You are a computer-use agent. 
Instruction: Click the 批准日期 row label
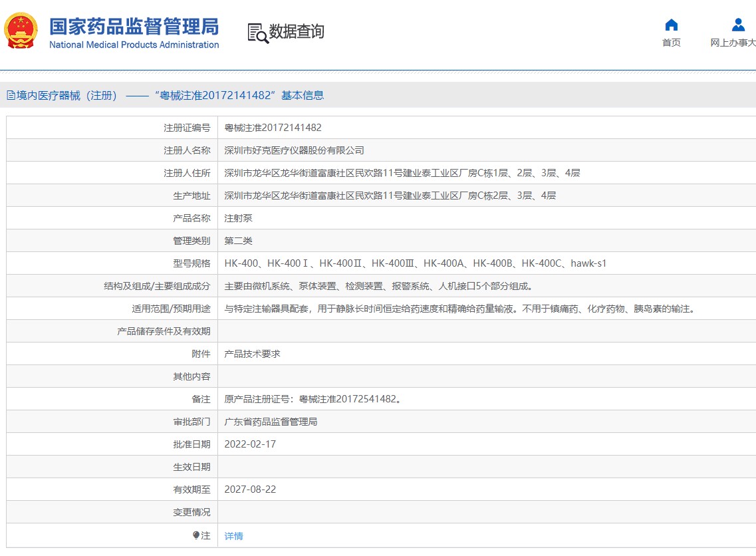click(x=192, y=444)
